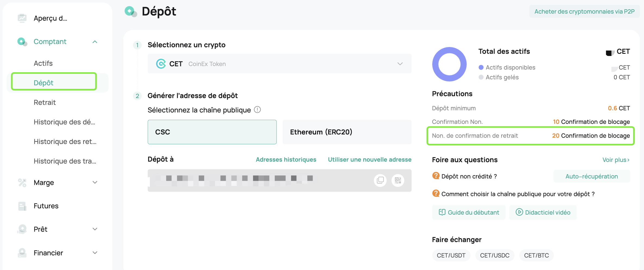Click the Financier sidebar icon

(x=22, y=253)
